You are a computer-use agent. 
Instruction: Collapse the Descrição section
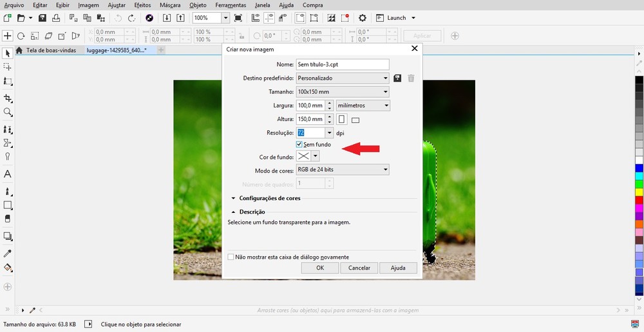[x=233, y=212]
